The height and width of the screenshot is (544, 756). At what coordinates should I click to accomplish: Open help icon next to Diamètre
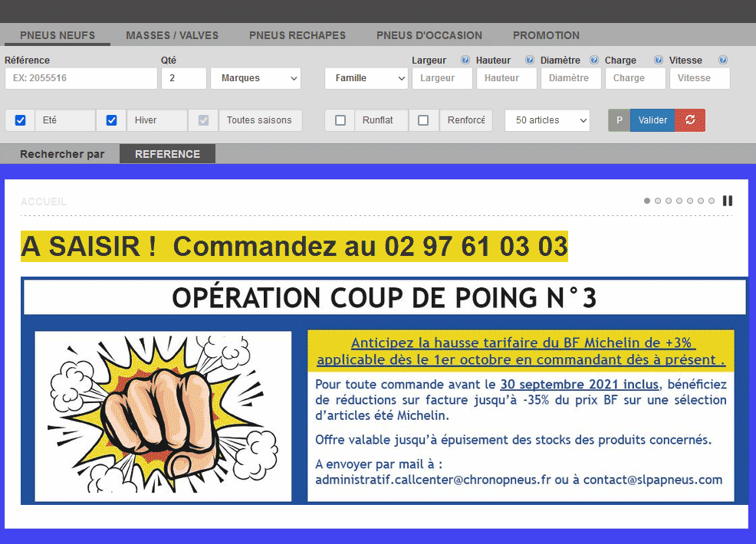point(594,60)
